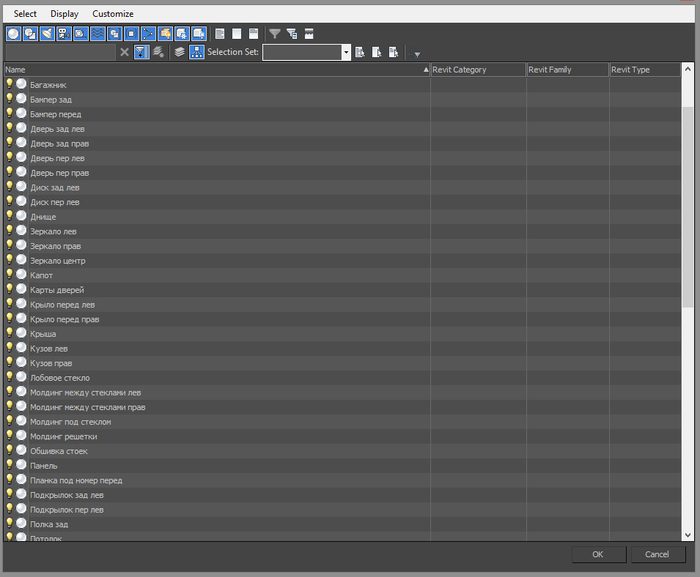Click the Revit Family column header

click(x=568, y=70)
